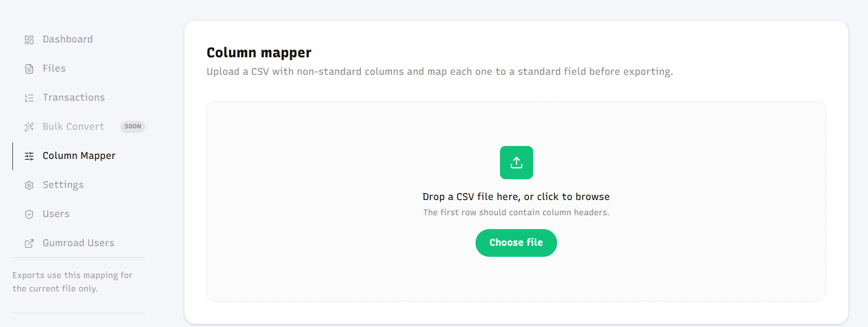Select Column Mapper in the sidebar
Viewport: 868px width, 327px height.
point(79,156)
